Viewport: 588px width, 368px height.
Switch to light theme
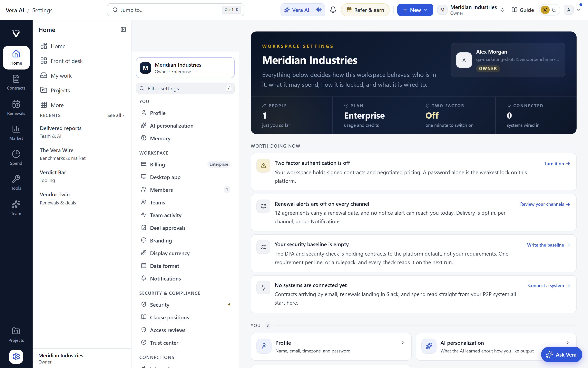pyautogui.click(x=545, y=10)
